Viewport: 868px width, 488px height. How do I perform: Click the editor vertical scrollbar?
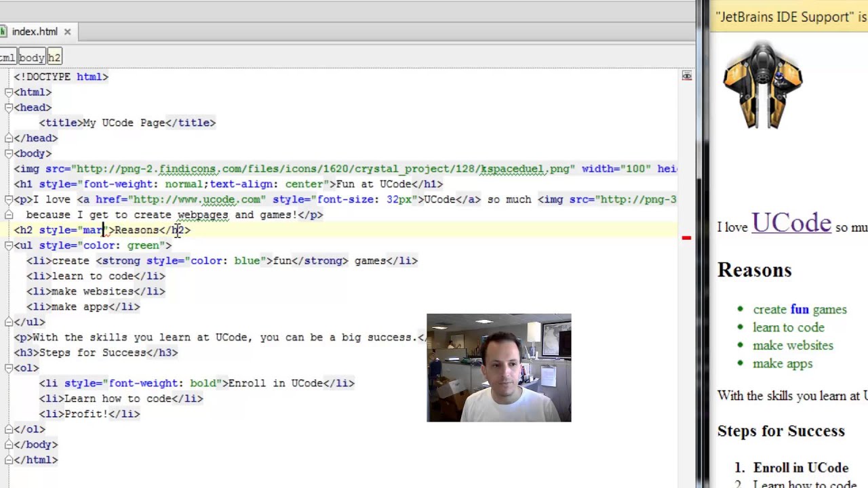pos(698,244)
